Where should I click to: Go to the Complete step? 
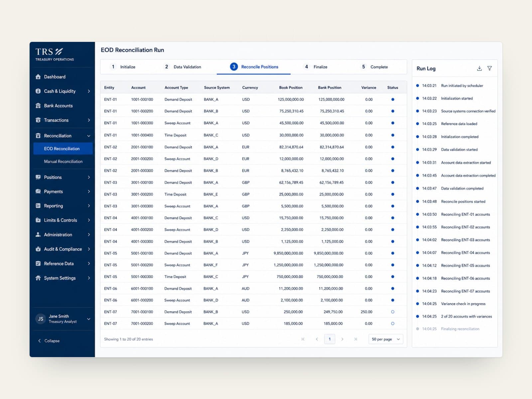coord(375,67)
